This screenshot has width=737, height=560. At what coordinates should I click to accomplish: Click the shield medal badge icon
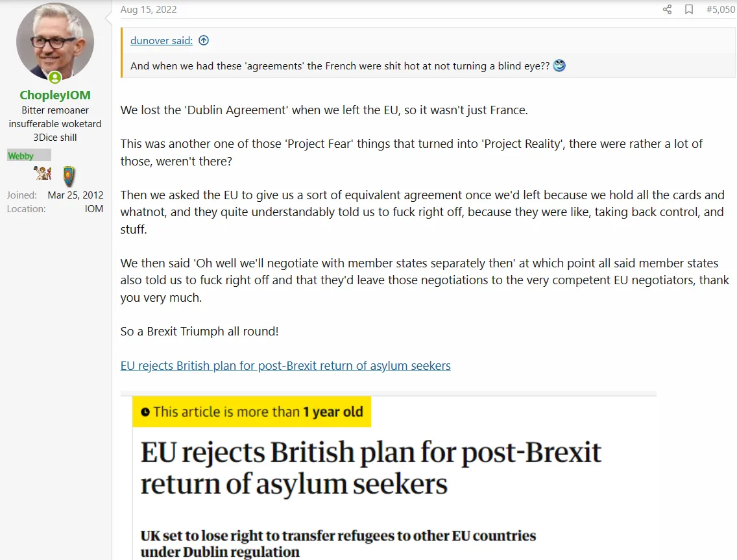pos(69,177)
